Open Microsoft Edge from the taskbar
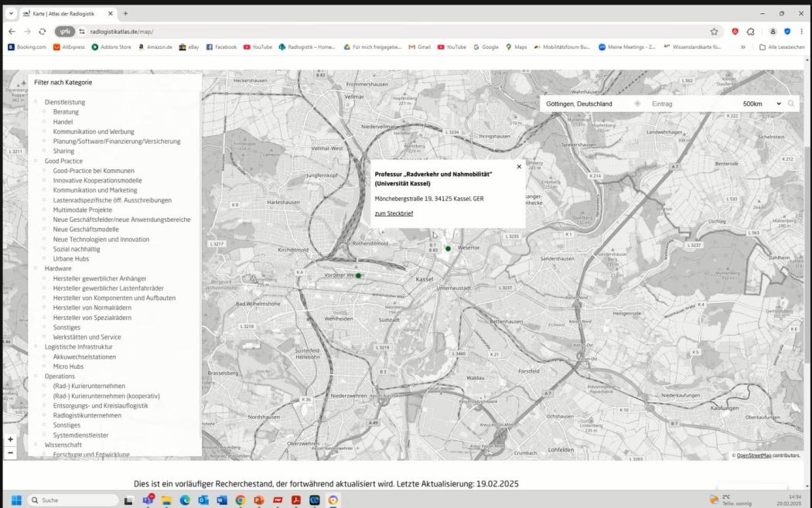 (x=185, y=499)
